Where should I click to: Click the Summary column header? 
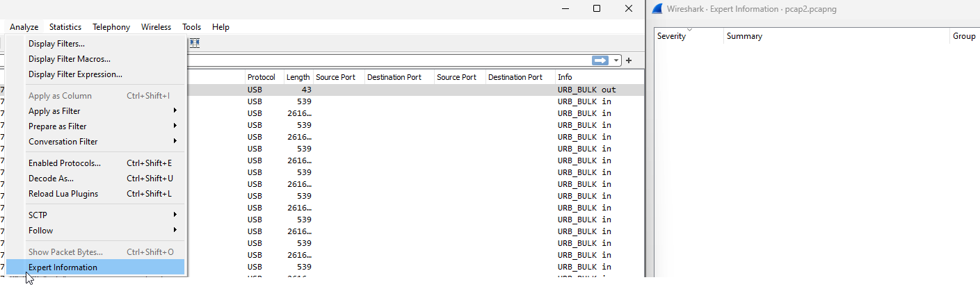[744, 36]
